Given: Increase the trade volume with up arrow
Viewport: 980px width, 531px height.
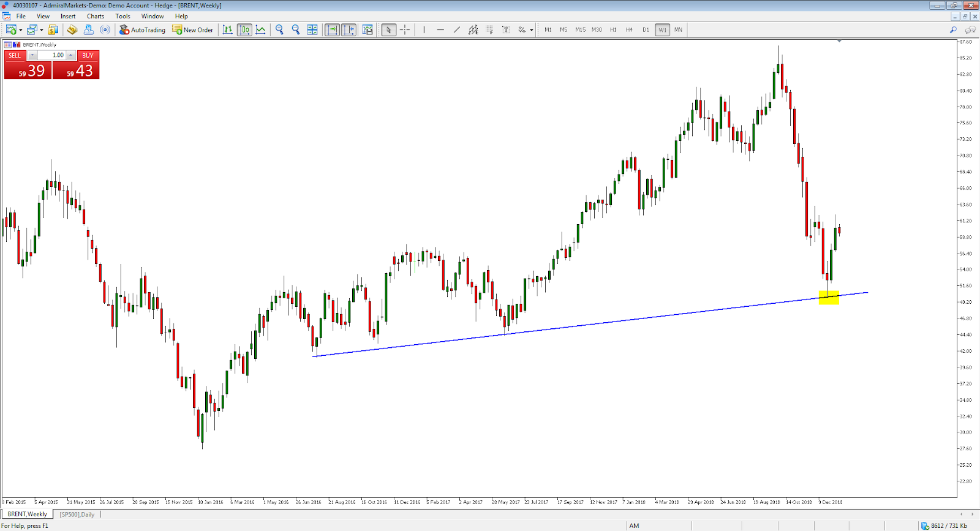Looking at the screenshot, I should click(71, 55).
